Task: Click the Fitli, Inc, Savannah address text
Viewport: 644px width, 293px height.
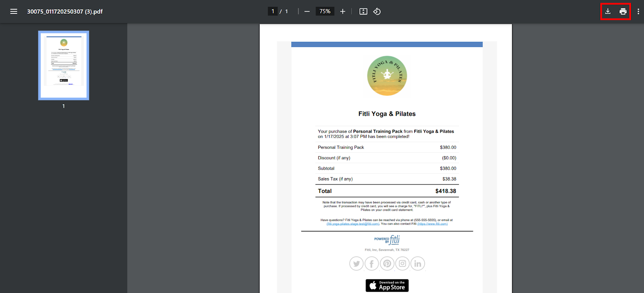Action: click(x=387, y=250)
